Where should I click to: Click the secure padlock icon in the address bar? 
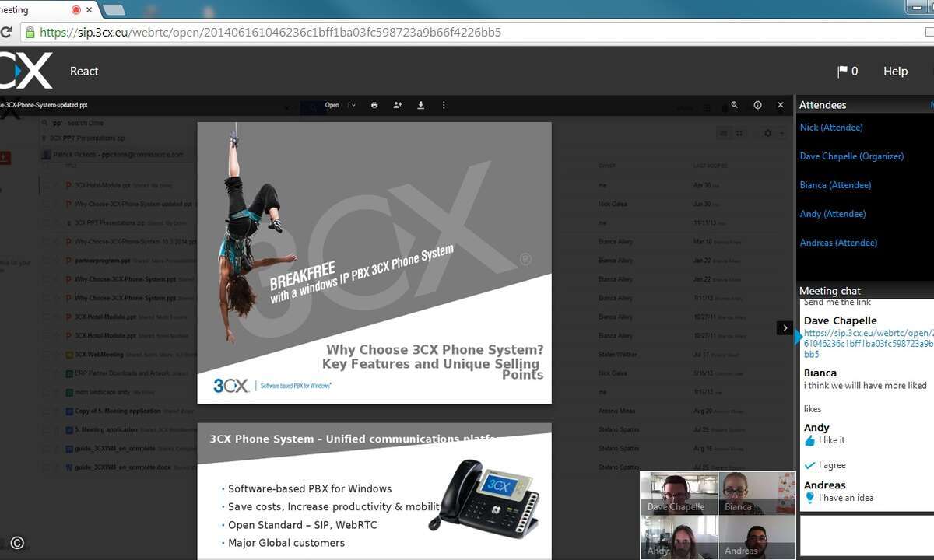pos(30,33)
